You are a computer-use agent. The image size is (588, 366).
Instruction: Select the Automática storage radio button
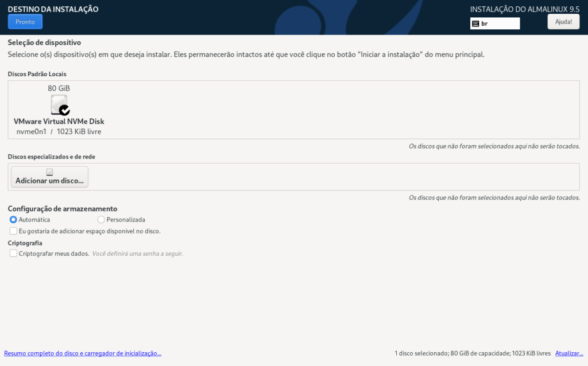click(x=13, y=220)
